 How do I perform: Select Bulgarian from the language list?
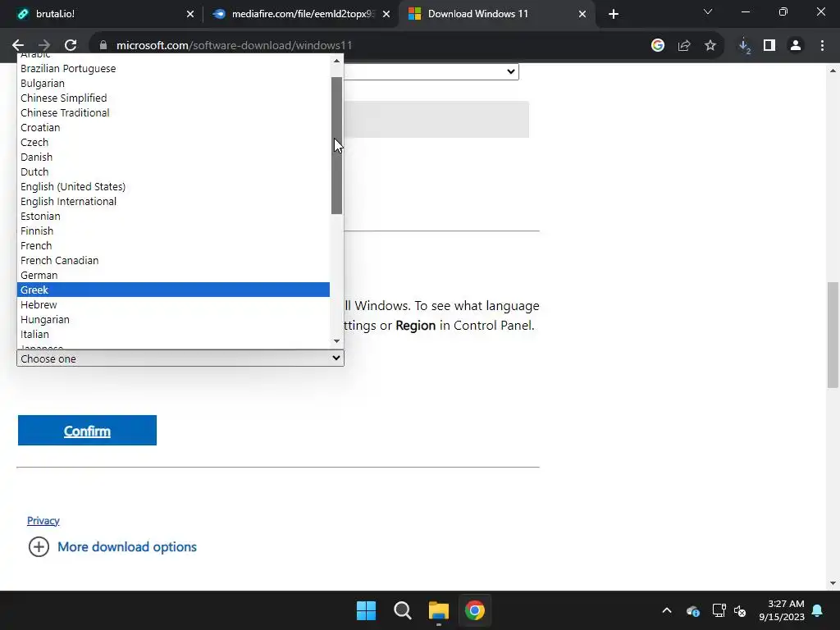[x=173, y=84]
